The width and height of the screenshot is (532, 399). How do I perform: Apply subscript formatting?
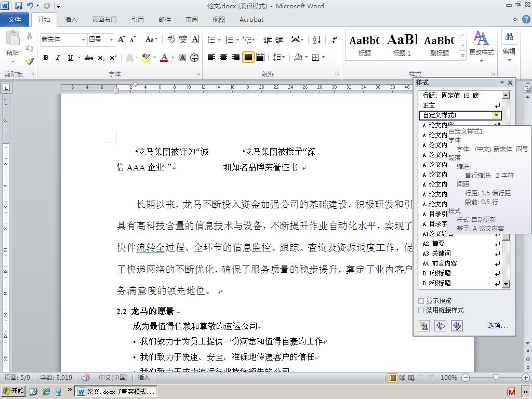point(101,58)
